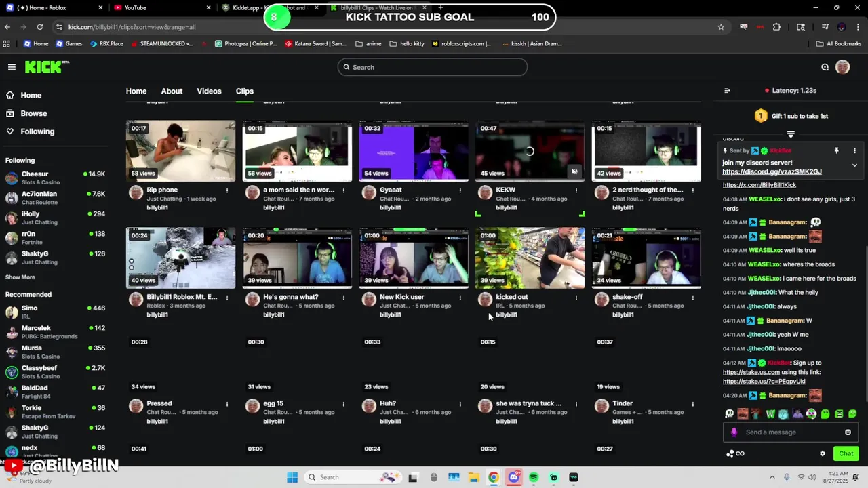Image resolution: width=868 pixels, height=488 pixels.
Task: Click the search icon right of search bar
Action: (x=825, y=67)
